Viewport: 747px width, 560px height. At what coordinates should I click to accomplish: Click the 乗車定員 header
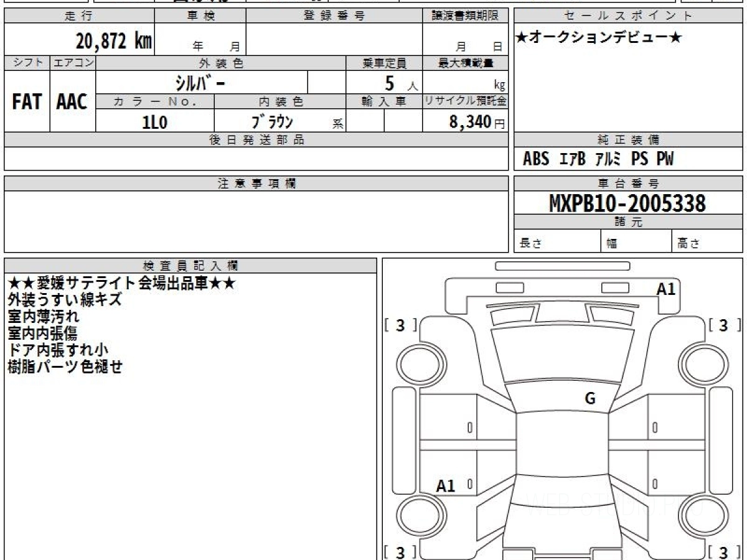384,63
